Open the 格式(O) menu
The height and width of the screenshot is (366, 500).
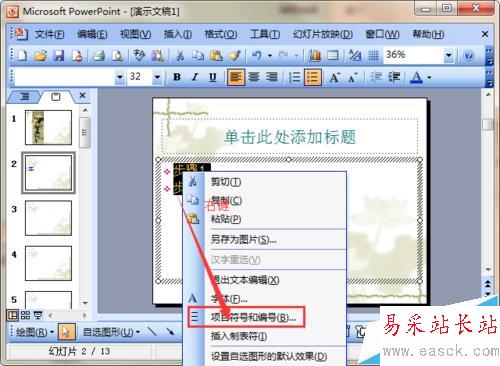coord(220,34)
